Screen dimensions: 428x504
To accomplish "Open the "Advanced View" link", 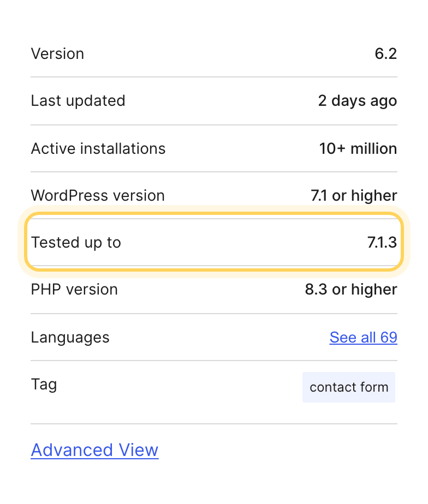I will click(x=94, y=450).
